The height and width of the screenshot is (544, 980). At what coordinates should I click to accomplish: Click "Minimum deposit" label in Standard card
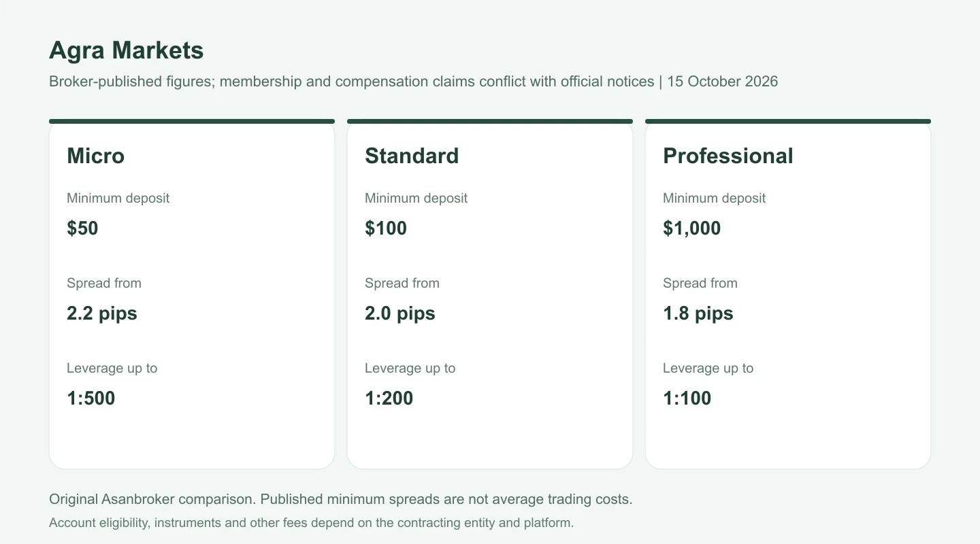pyautogui.click(x=416, y=199)
